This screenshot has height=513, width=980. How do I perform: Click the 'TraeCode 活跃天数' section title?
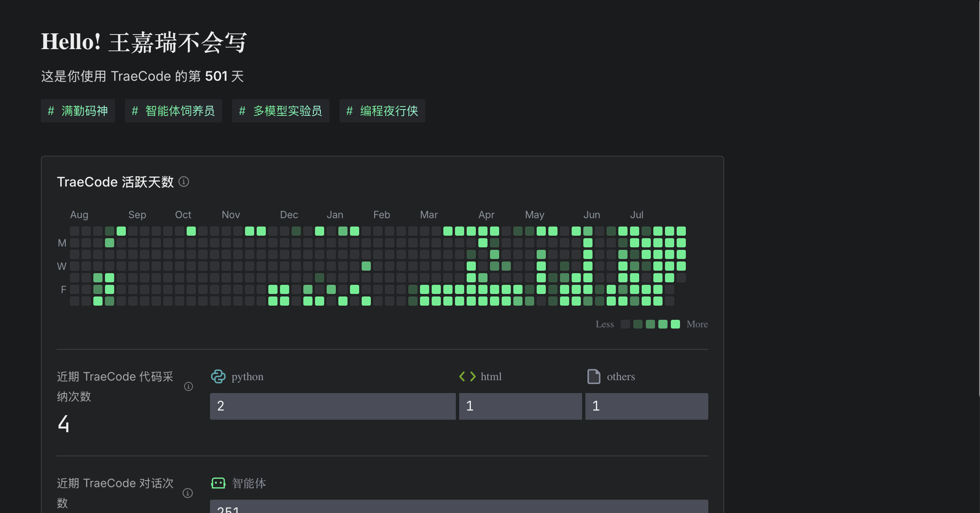[x=115, y=182]
